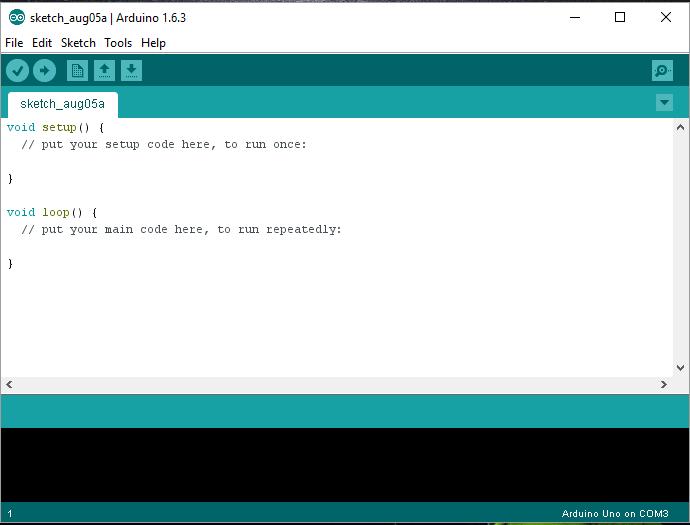Viewport: 690px width, 525px height.
Task: Click the black console output area
Action: click(345, 465)
